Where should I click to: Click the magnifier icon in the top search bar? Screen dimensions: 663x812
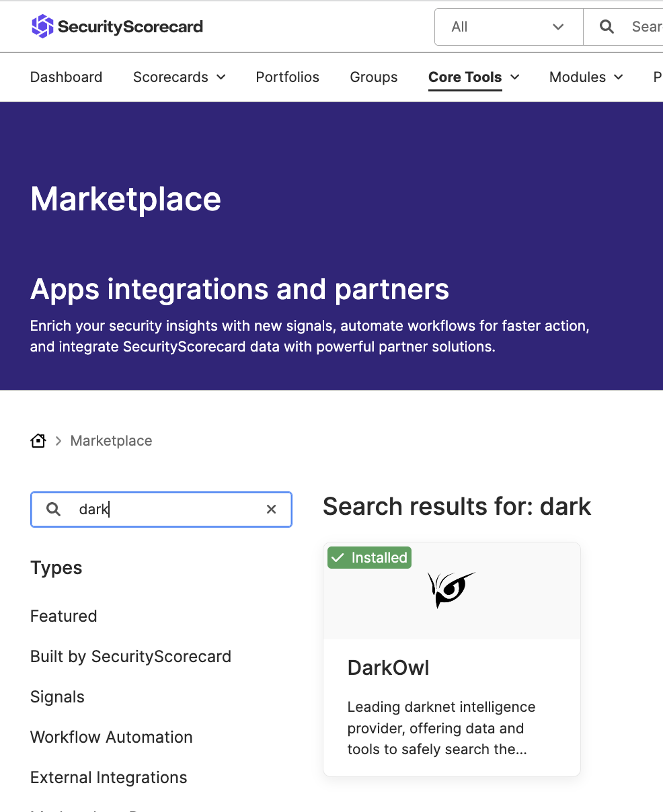coord(607,27)
